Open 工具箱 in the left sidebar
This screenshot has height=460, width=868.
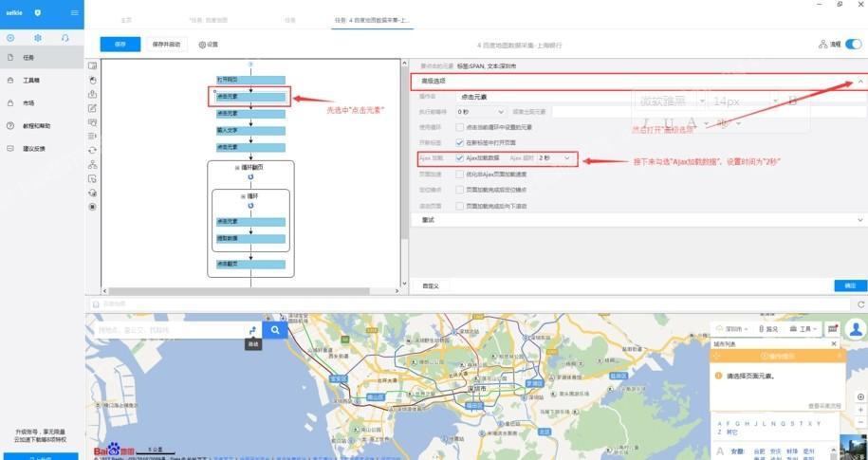(42, 81)
